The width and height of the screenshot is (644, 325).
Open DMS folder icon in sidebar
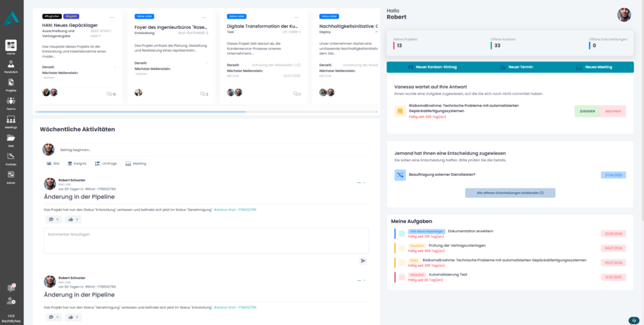(x=11, y=138)
